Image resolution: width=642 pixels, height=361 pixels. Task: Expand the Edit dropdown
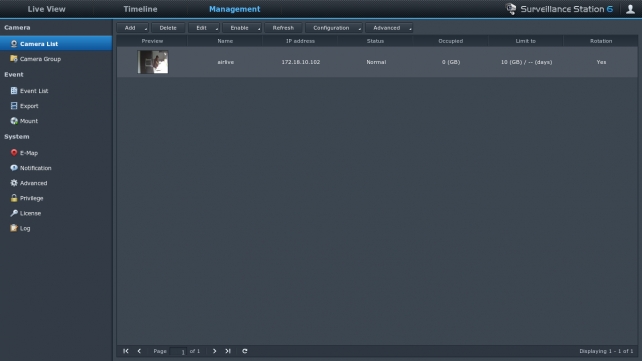coord(204,28)
